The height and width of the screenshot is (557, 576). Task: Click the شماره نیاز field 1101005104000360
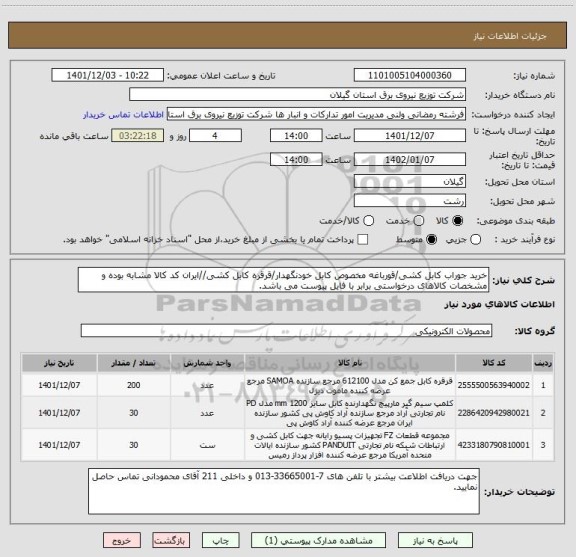(x=410, y=75)
